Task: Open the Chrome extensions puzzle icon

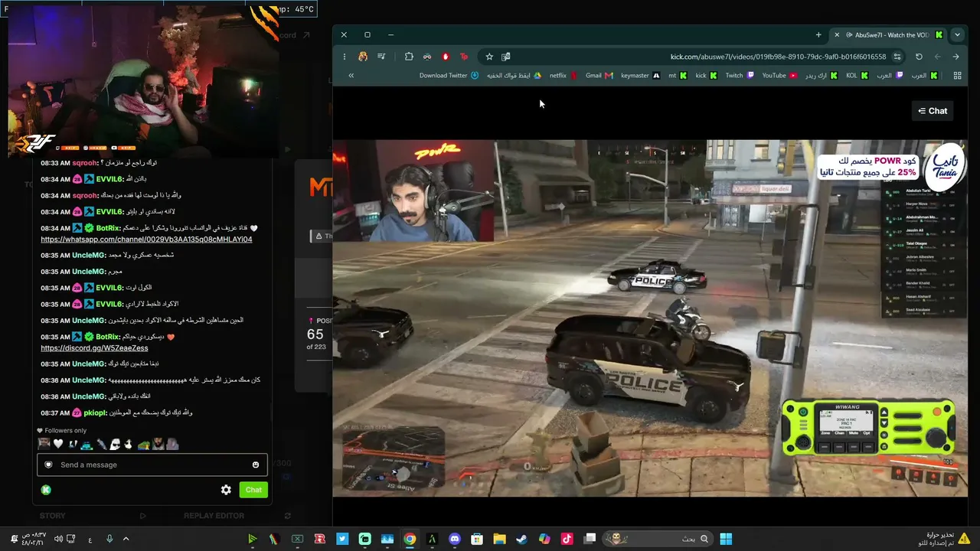Action: coord(409,57)
